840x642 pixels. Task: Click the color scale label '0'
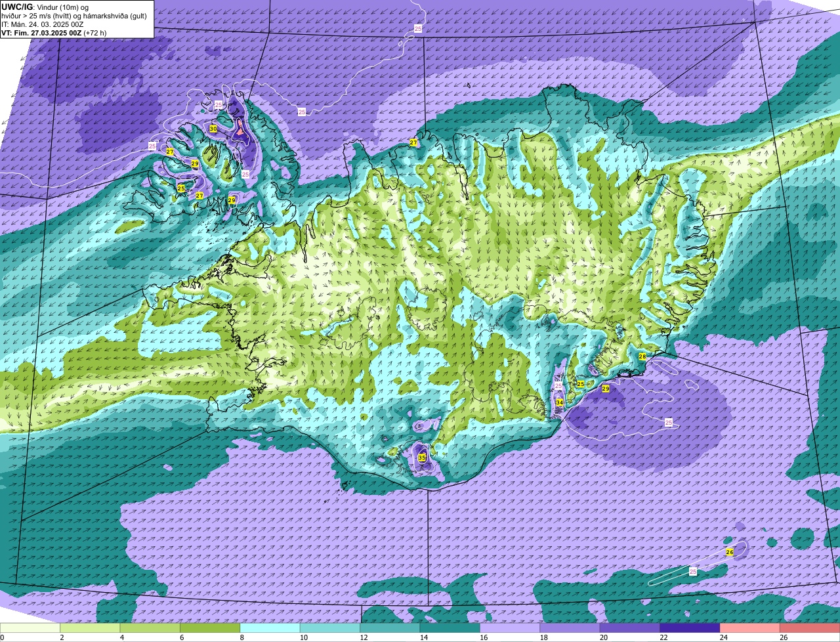tap(2, 637)
